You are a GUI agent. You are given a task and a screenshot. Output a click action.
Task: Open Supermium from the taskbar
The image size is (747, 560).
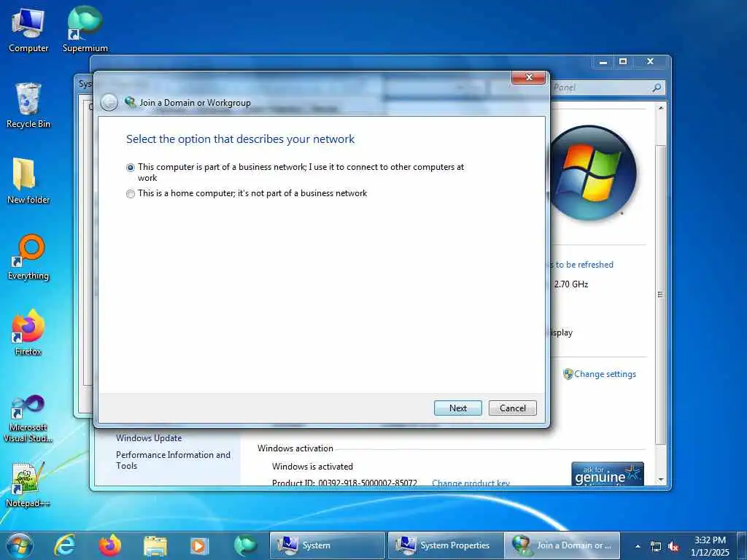click(245, 545)
